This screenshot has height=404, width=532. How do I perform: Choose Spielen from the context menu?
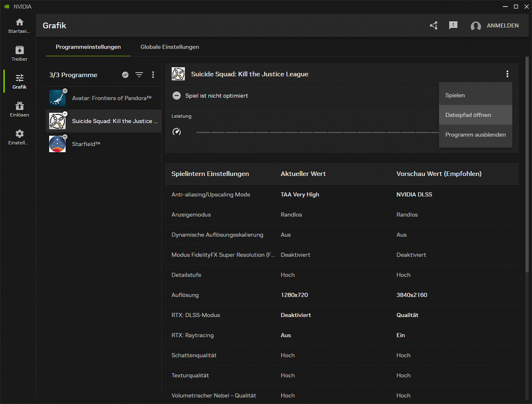tap(475, 95)
